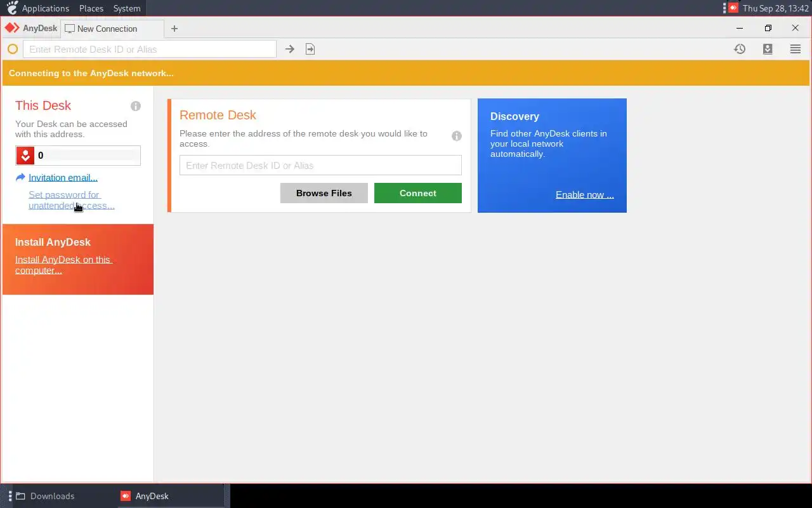
Task: Open the System menu
Action: click(127, 8)
